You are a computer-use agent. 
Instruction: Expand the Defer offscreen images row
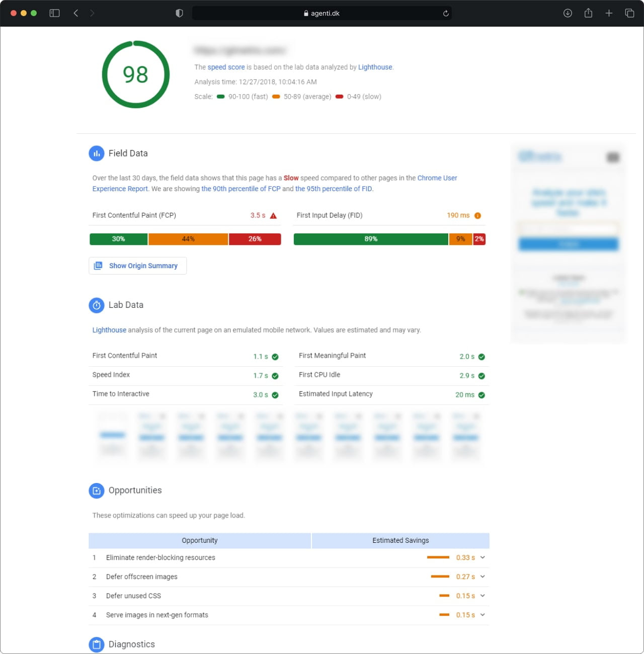[482, 577]
